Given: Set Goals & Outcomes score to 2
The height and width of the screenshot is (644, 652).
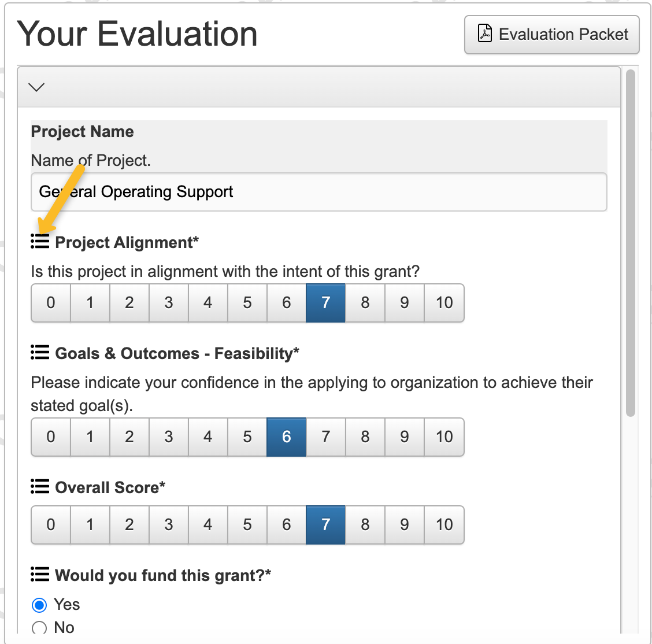Looking at the screenshot, I should [x=129, y=437].
